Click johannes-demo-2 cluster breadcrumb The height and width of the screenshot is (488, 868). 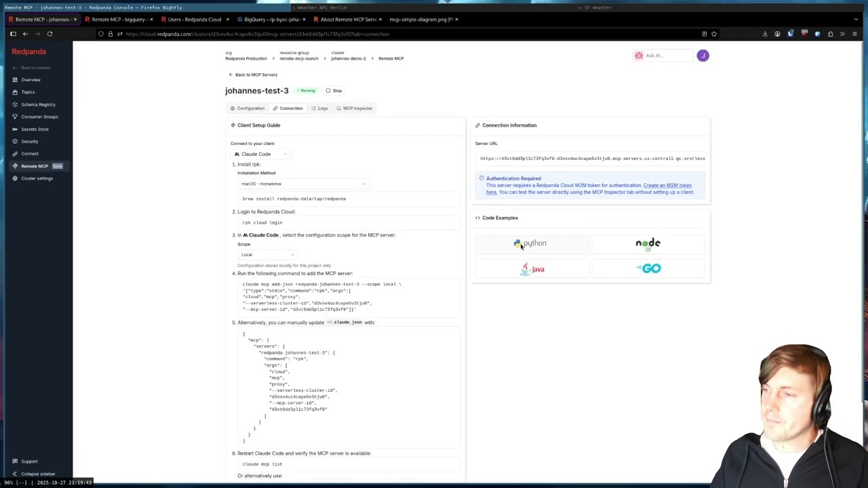(x=348, y=58)
